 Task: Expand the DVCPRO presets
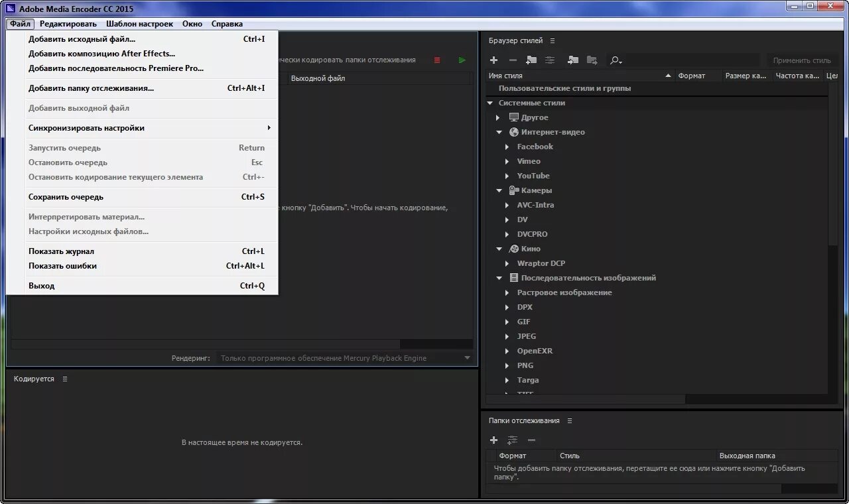pyautogui.click(x=507, y=234)
